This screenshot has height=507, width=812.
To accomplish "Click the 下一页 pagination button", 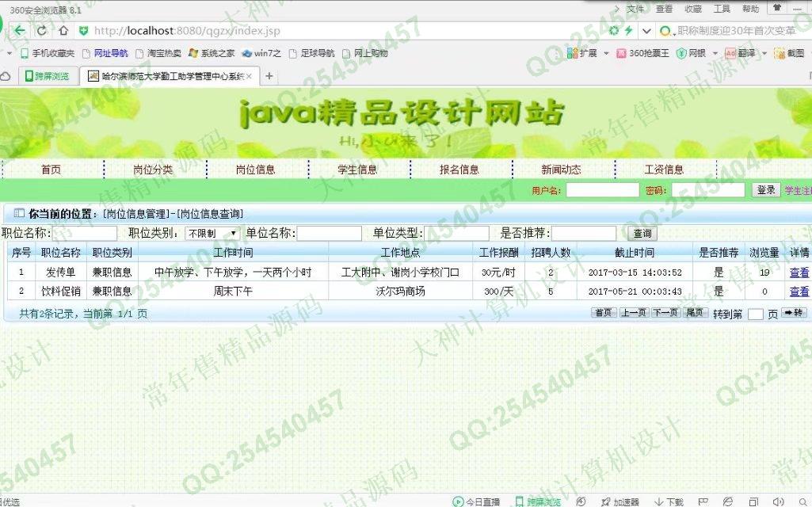I will [x=665, y=312].
